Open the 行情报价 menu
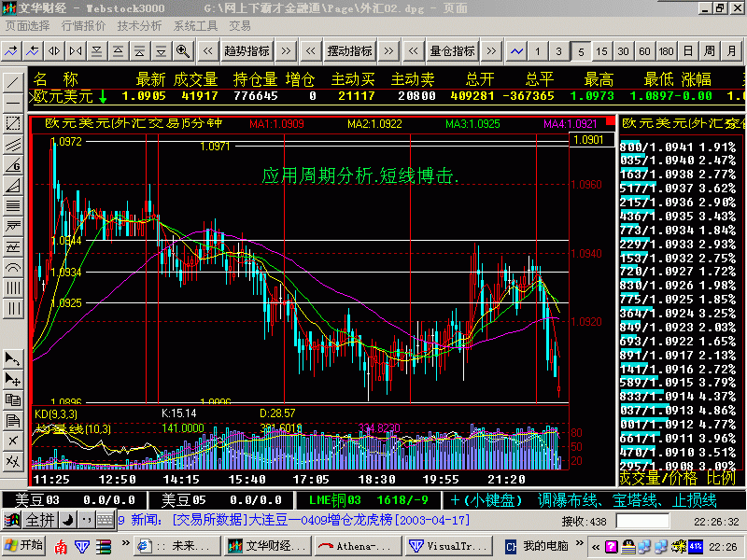This screenshot has width=747, height=560. click(x=84, y=26)
